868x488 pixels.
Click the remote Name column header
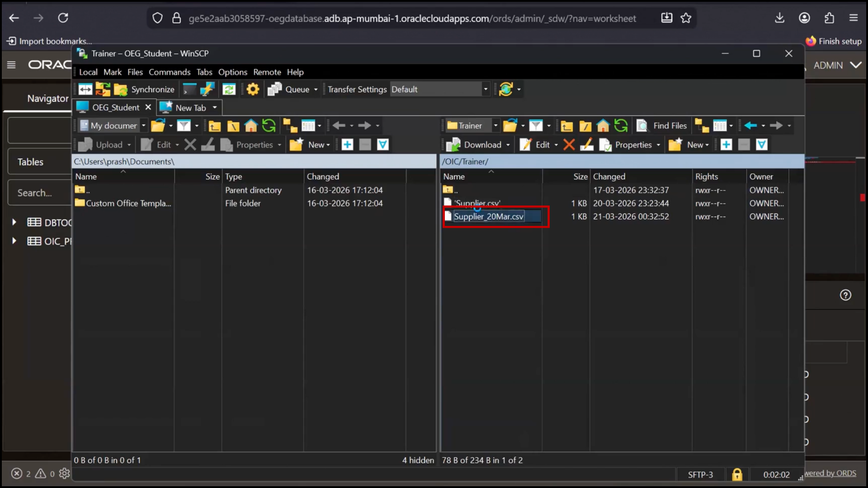(491, 177)
